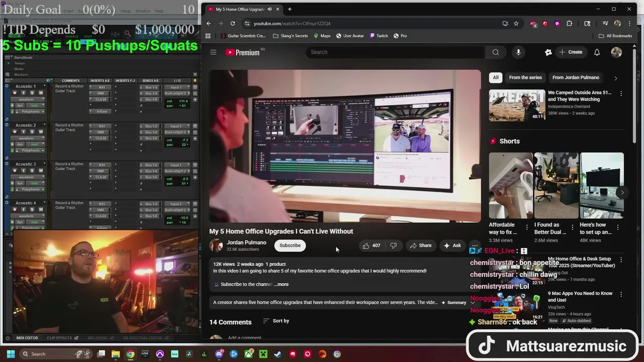Mute the tab via speaker icon
This screenshot has width=644, height=362.
click(270, 9)
